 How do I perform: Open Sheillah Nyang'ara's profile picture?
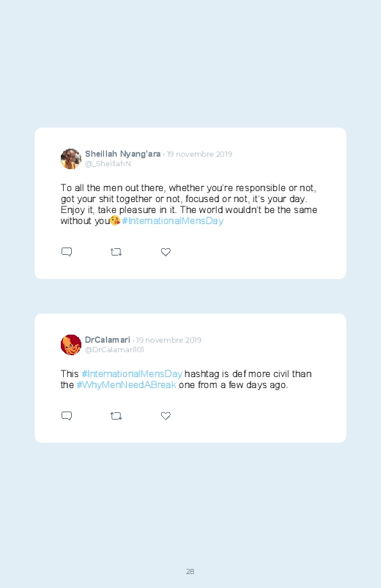71,159
